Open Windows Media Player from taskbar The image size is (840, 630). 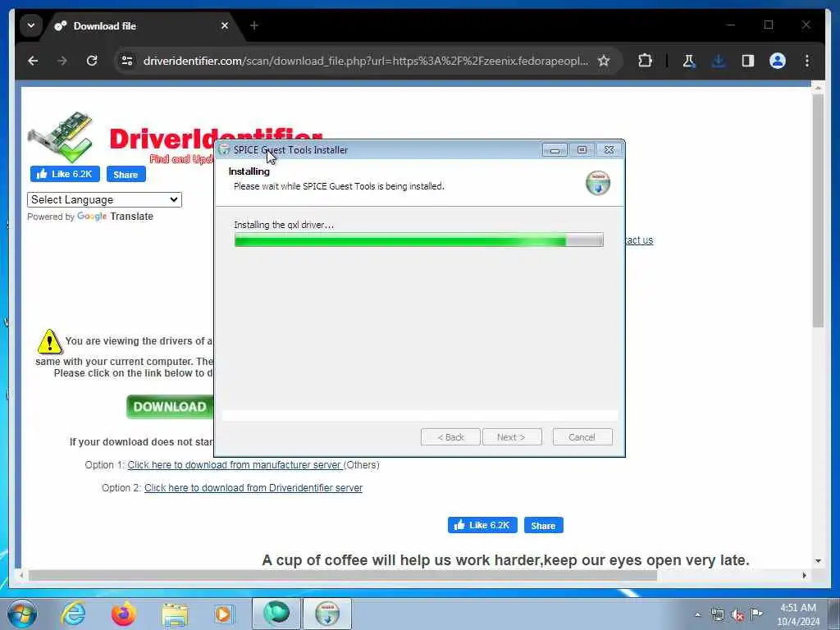pos(224,614)
